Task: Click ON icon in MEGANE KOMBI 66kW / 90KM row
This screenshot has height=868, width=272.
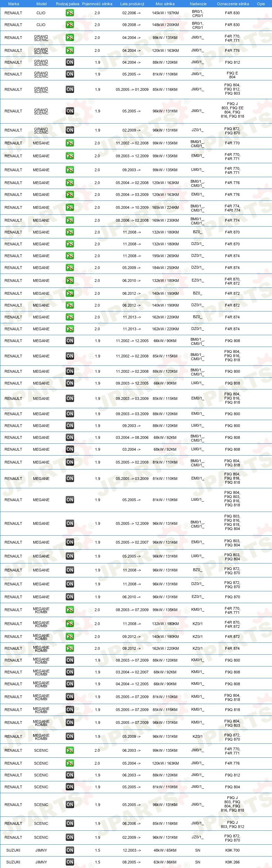Action: [x=70, y=684]
